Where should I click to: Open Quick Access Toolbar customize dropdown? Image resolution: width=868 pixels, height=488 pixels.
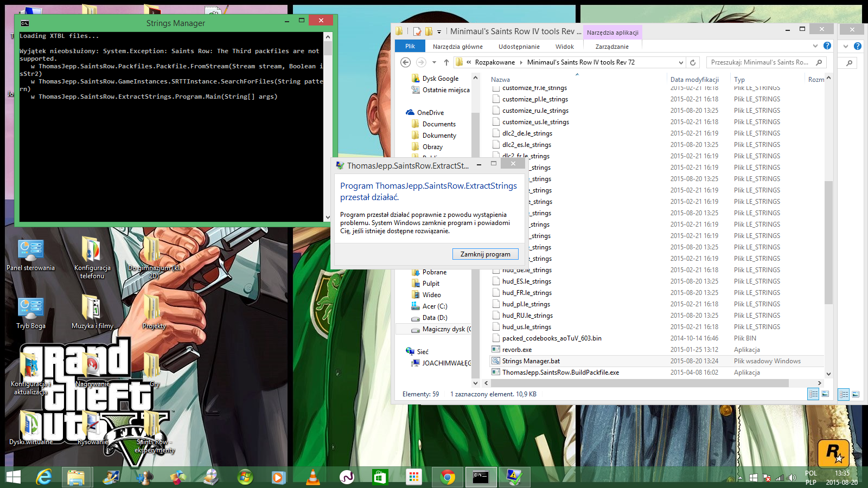point(439,31)
